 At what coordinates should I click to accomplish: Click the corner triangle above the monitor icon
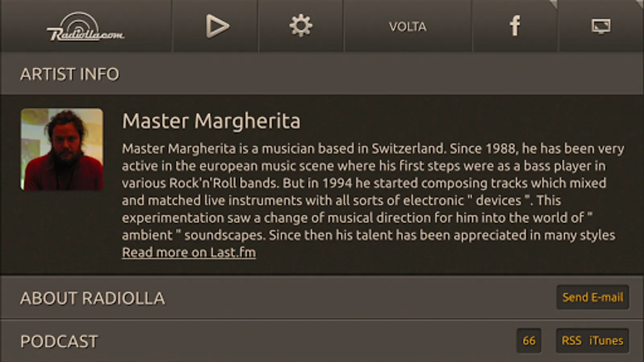(640, 3)
